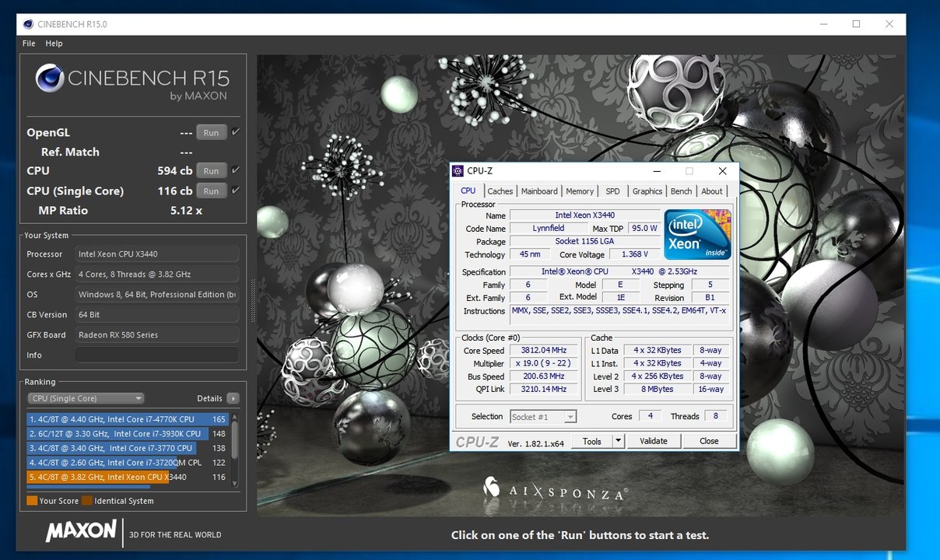The height and width of the screenshot is (560, 940).
Task: Click the MAXON logo at bottom
Action: click(81, 532)
